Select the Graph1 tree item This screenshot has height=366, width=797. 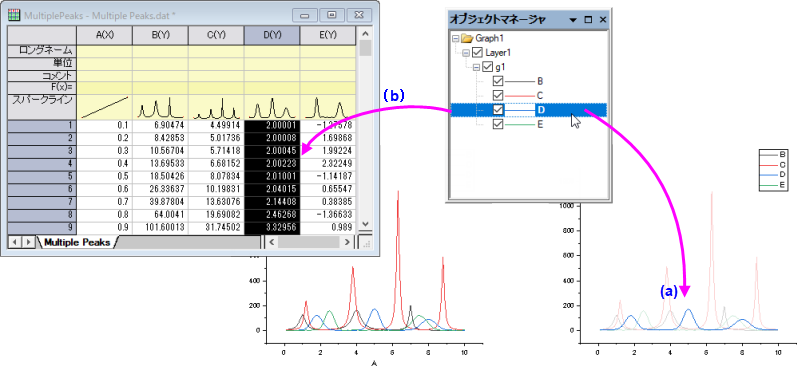tap(489, 38)
